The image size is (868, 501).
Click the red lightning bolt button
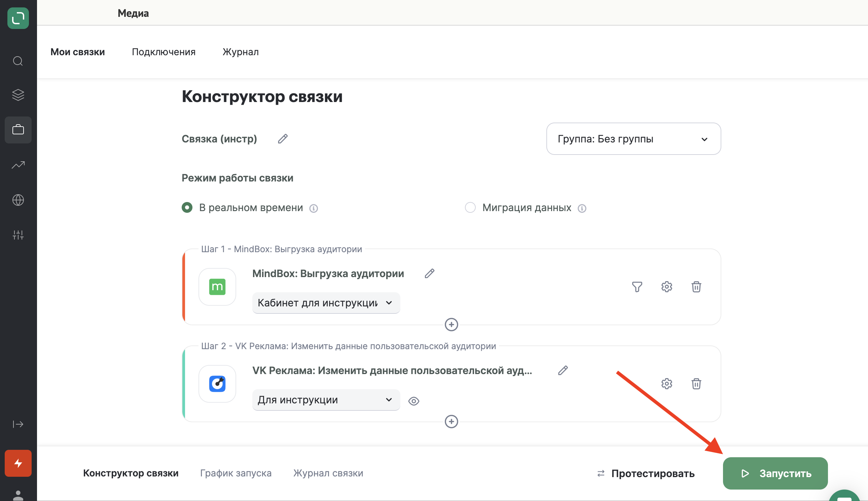18,463
